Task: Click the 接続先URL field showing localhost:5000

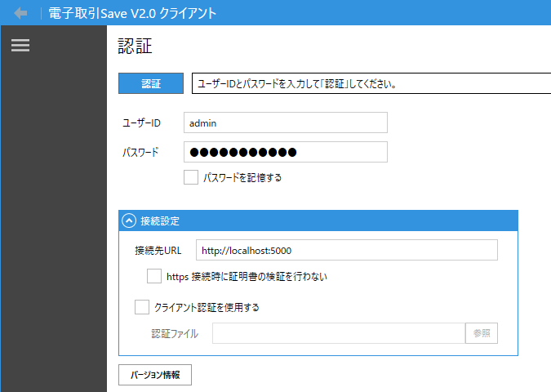Action: click(x=346, y=250)
